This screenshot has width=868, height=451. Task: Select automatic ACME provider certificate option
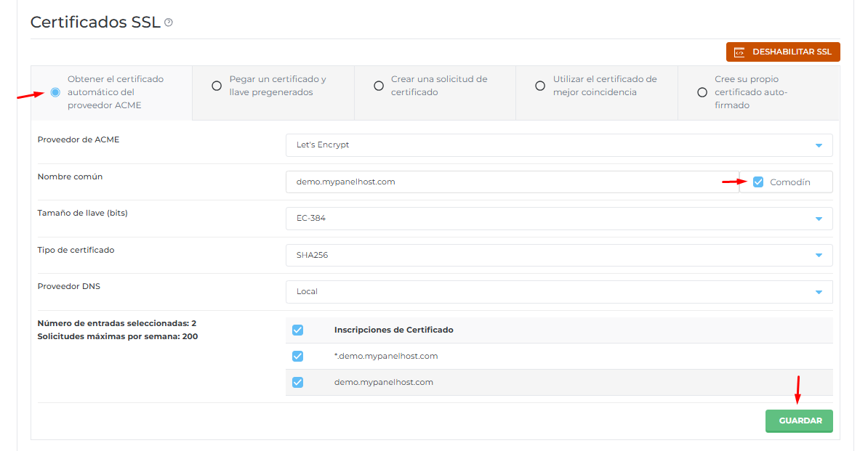click(55, 92)
